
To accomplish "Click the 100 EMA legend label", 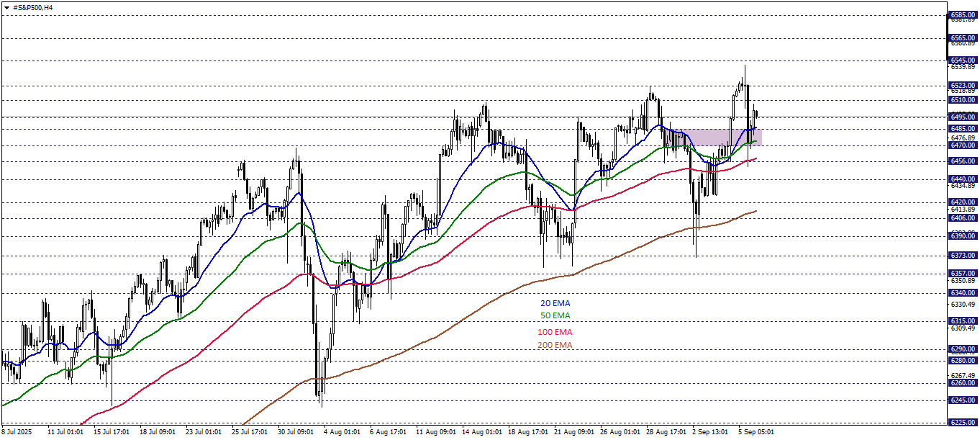I will [x=555, y=332].
